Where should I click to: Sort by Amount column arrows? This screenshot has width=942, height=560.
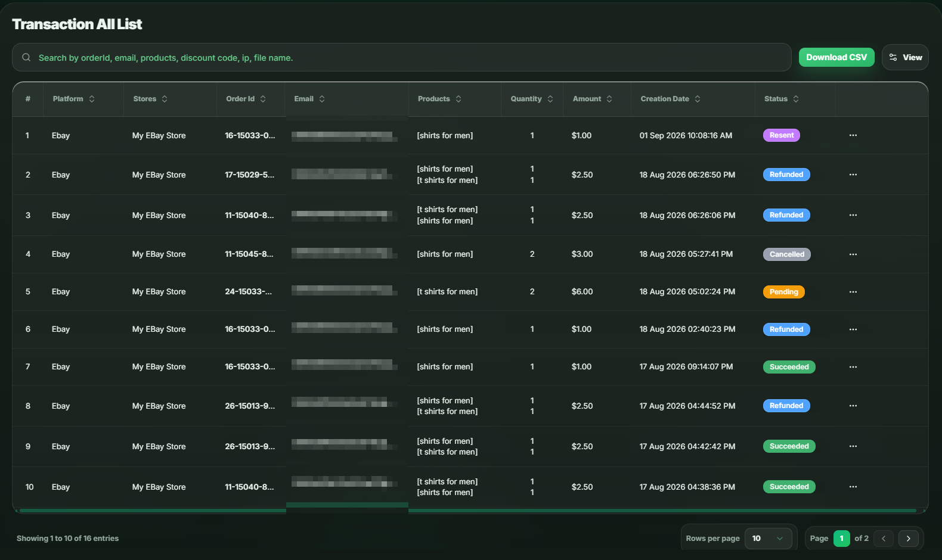coord(609,99)
